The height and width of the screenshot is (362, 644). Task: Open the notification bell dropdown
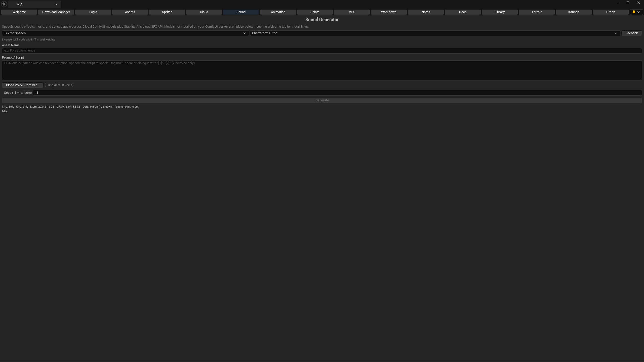[x=636, y=12]
